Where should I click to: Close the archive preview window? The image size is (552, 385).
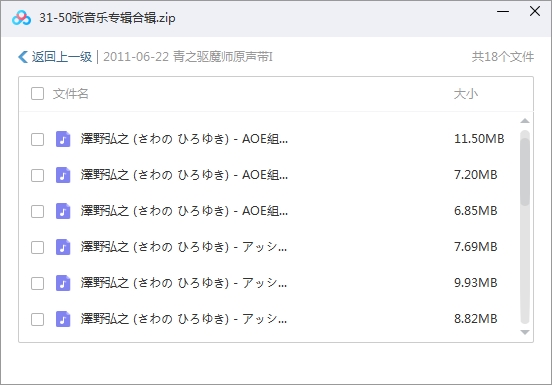pos(535,11)
